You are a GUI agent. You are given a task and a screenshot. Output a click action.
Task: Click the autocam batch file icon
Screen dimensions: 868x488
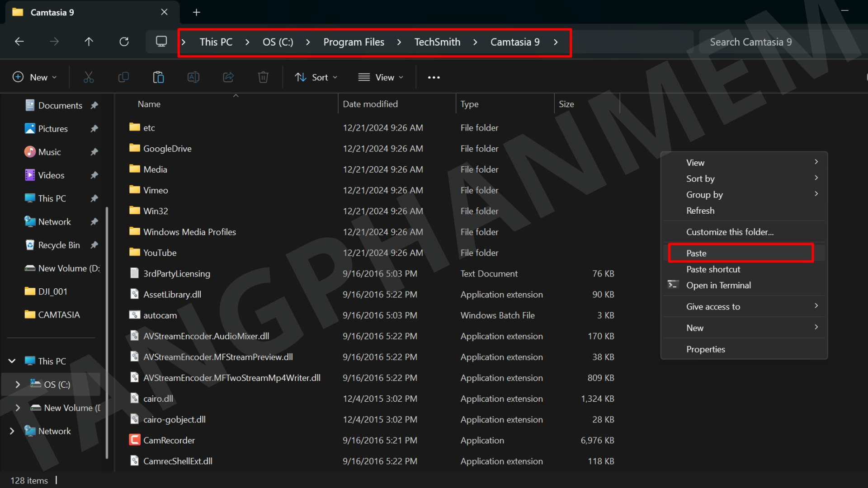(x=134, y=315)
